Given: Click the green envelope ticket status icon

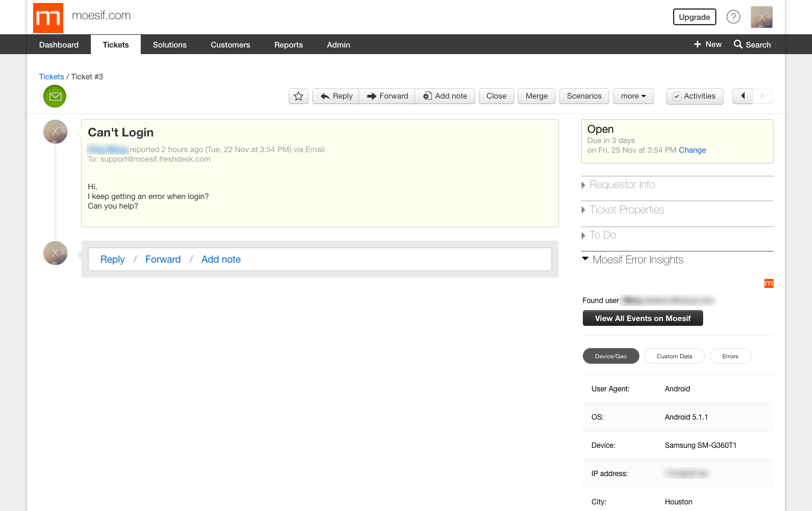Looking at the screenshot, I should [54, 96].
